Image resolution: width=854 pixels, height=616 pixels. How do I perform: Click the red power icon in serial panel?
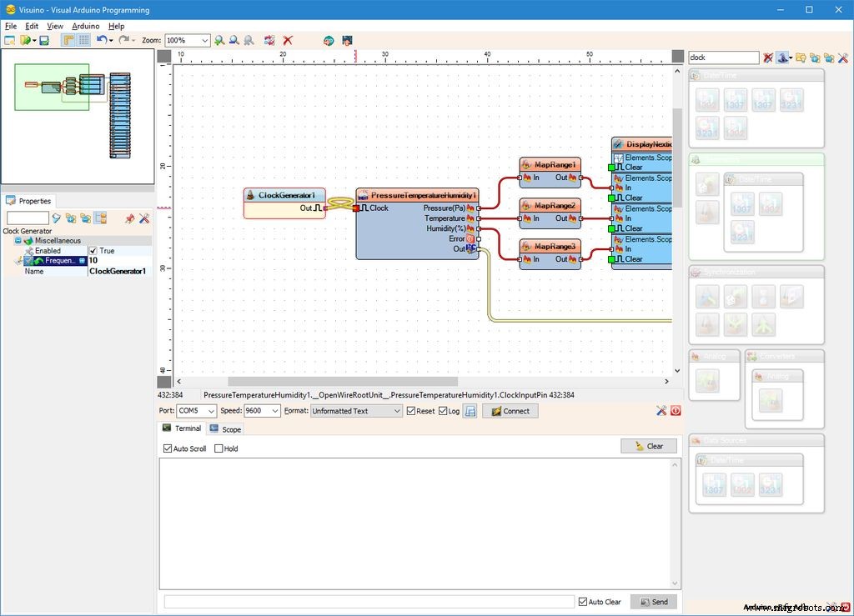(675, 411)
